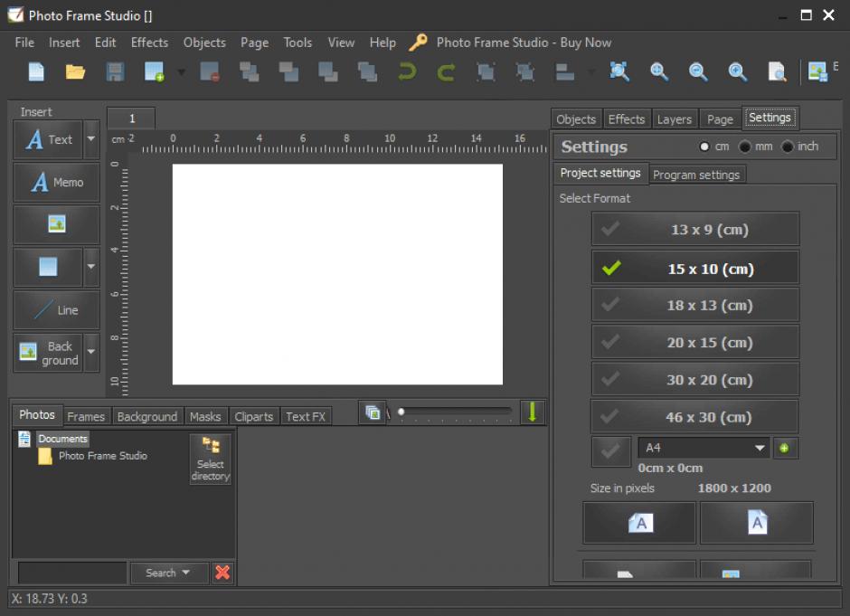
Task: Click the thumbnail size slider handle
Action: point(401,412)
